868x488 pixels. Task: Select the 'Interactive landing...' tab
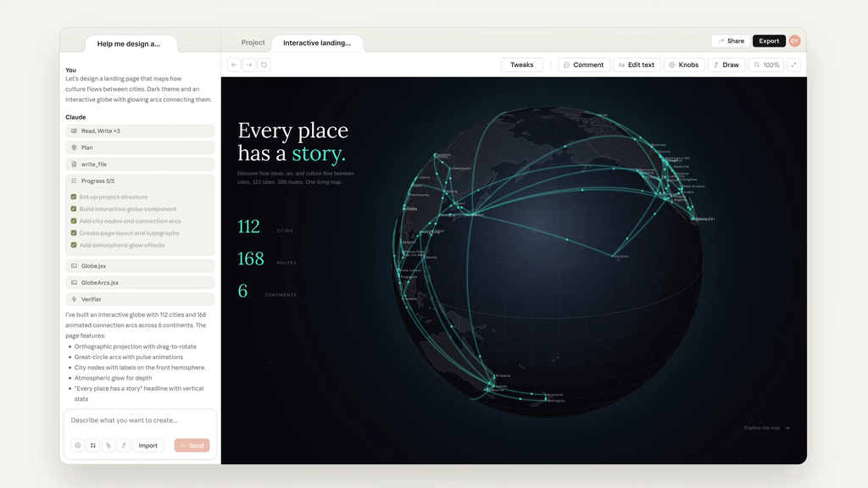(x=317, y=42)
